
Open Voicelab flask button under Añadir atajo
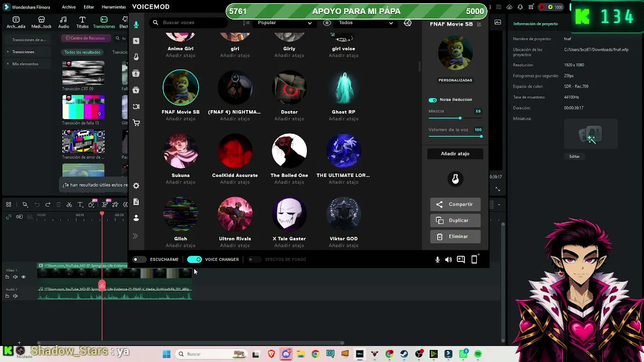tap(455, 179)
